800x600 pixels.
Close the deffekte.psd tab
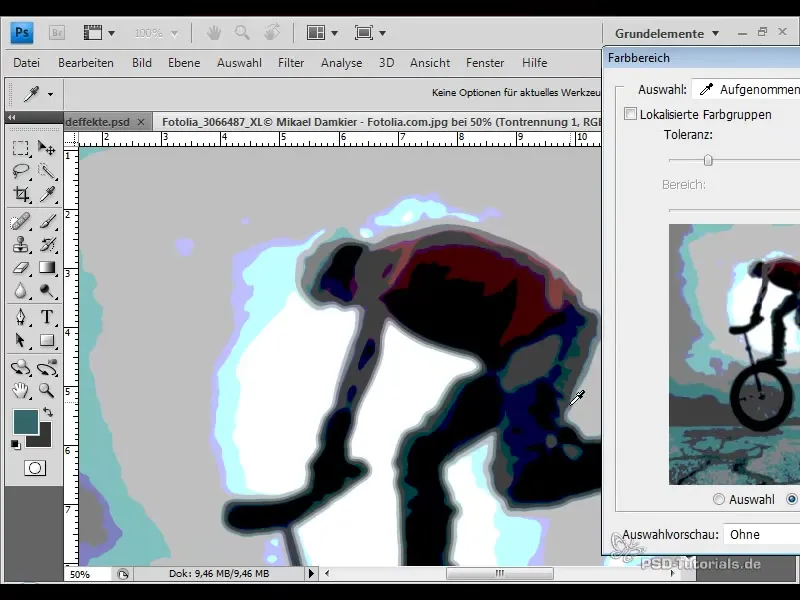pos(141,122)
